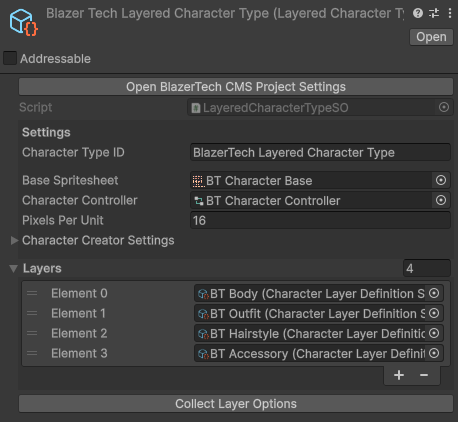The width and height of the screenshot is (458, 422).
Task: Collapse the Layers list foldout
Action: pyautogui.click(x=14, y=268)
